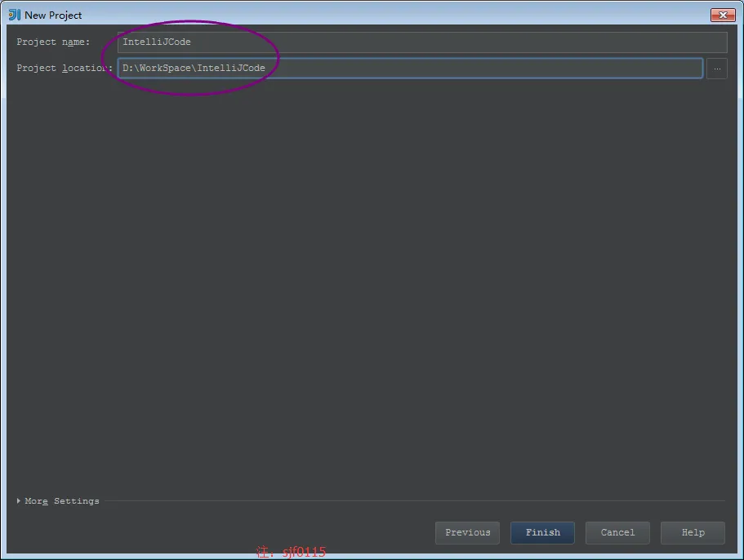744x560 pixels.
Task: Click the Project name input field
Action: click(422, 42)
